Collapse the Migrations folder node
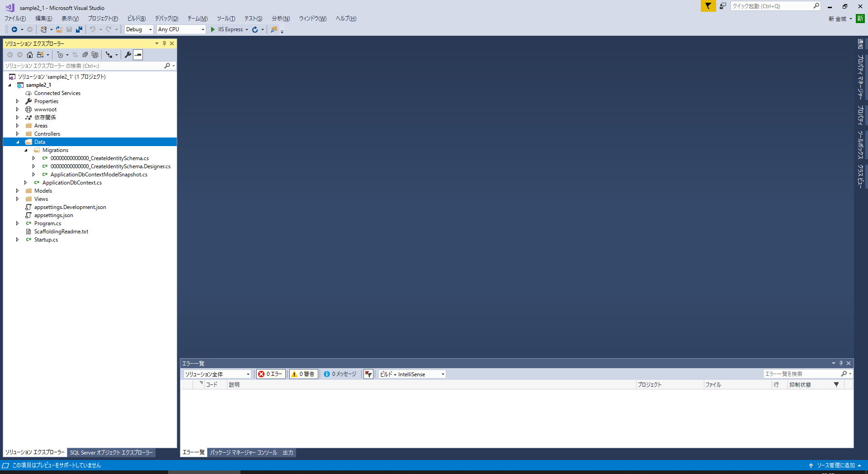Viewport: 868px width, 474px height. [26, 150]
